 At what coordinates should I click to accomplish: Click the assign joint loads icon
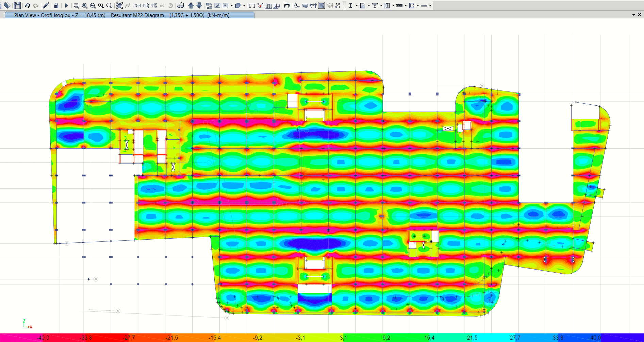click(x=260, y=5)
